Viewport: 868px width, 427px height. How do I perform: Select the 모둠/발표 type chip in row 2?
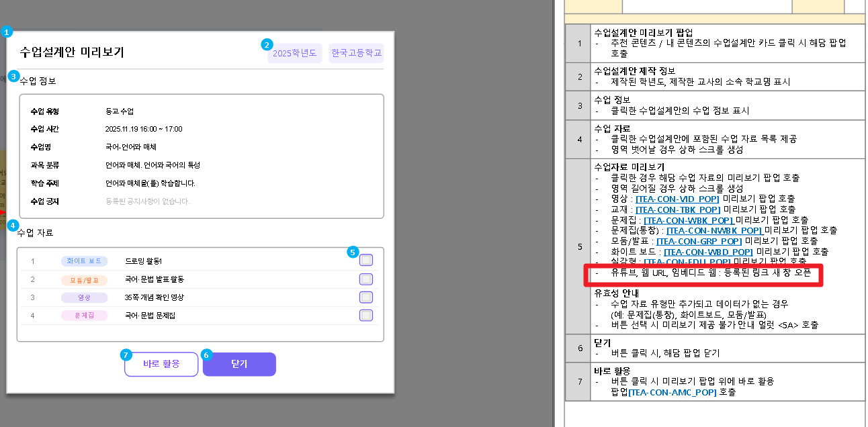point(83,279)
